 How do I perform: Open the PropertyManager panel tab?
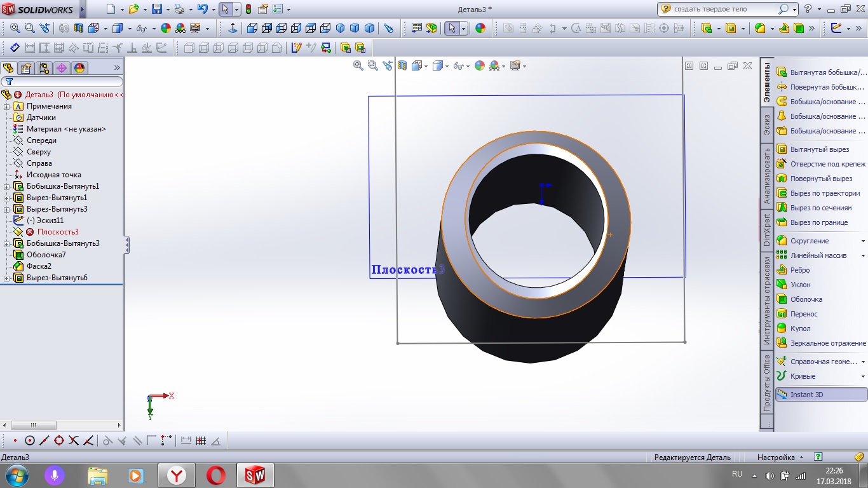click(x=26, y=68)
